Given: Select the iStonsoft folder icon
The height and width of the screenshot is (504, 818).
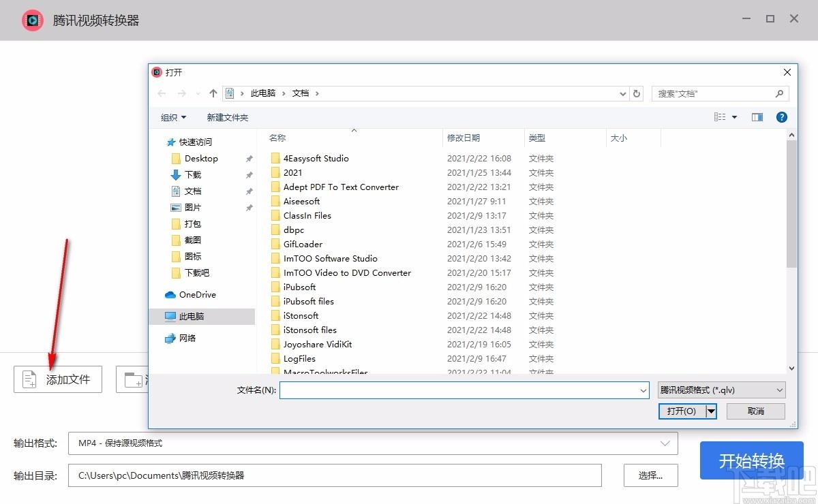Looking at the screenshot, I should 275,315.
